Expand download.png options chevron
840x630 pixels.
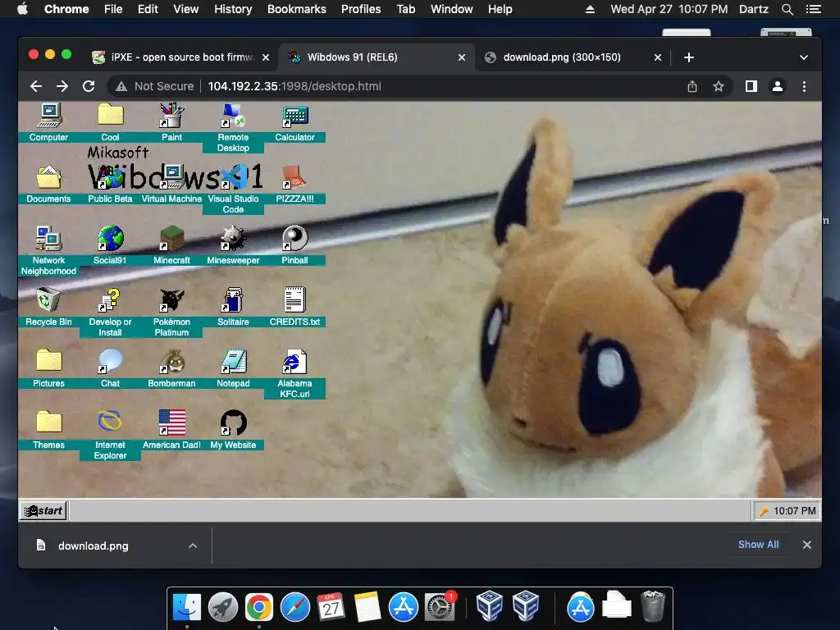193,546
